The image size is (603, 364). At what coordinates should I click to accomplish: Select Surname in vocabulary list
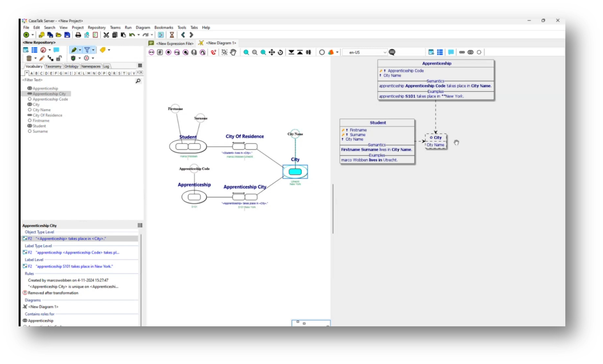[40, 131]
